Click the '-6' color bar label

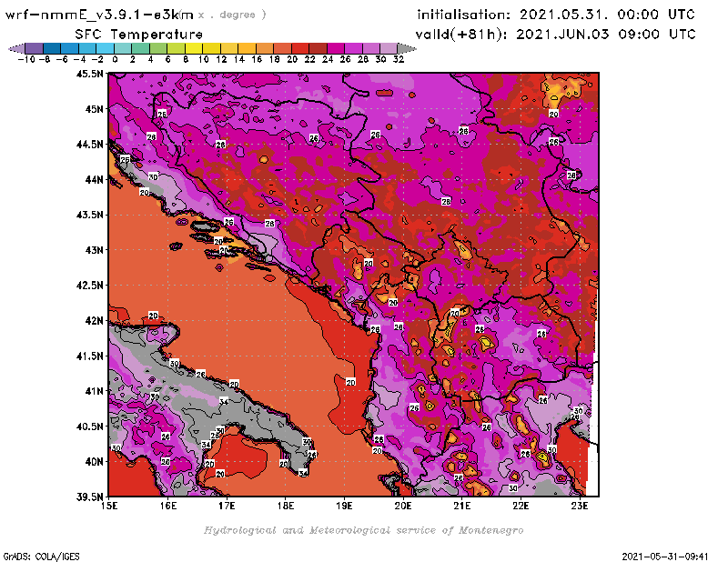pos(62,59)
